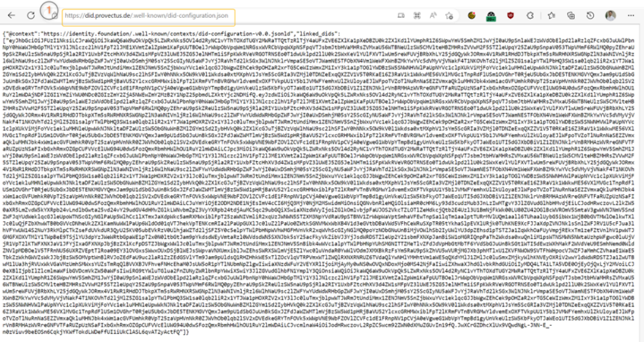Open browsing History
This screenshot has width=644, height=342.
point(592,15)
